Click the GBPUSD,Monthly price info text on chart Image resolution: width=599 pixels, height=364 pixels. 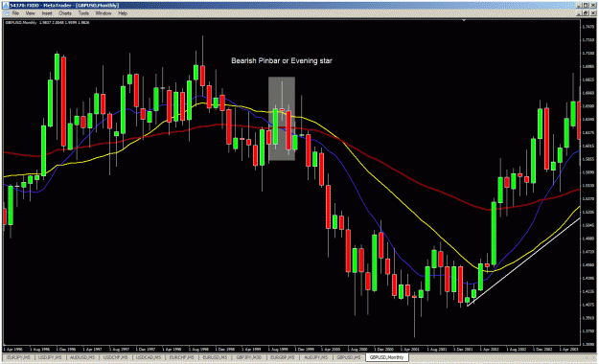[47, 23]
